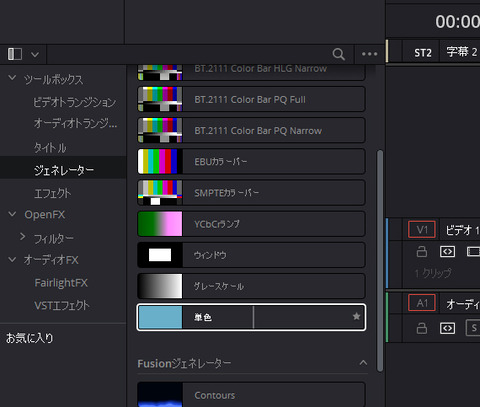
Task: Select ビデオトランジション category
Action: click(75, 102)
